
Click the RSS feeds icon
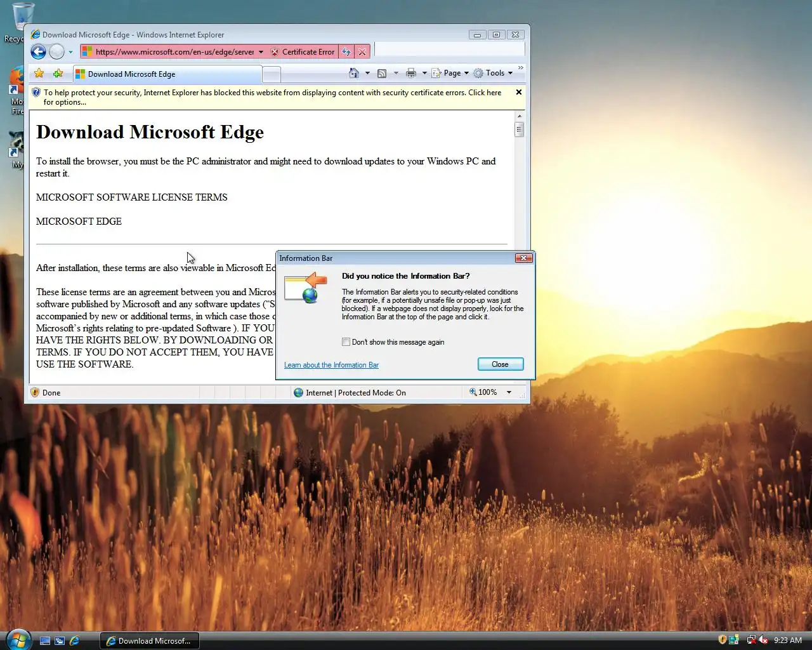(382, 73)
